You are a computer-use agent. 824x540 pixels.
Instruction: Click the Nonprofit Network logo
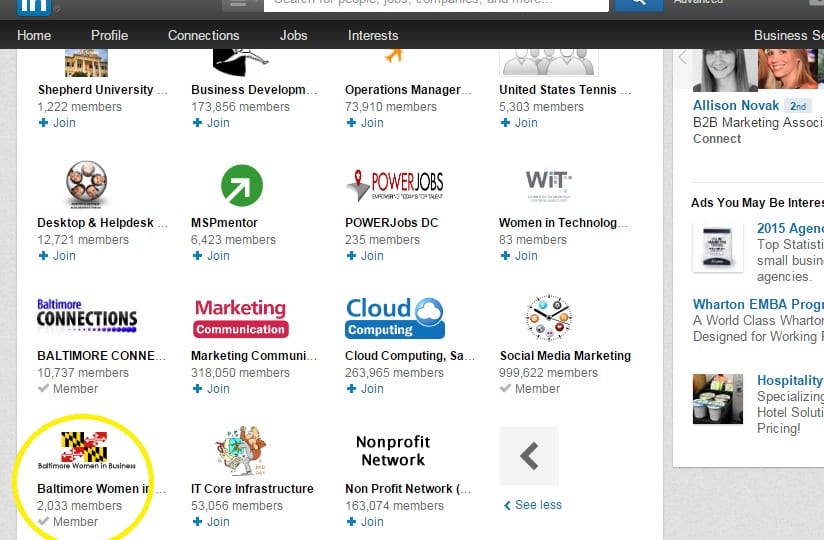click(x=393, y=451)
